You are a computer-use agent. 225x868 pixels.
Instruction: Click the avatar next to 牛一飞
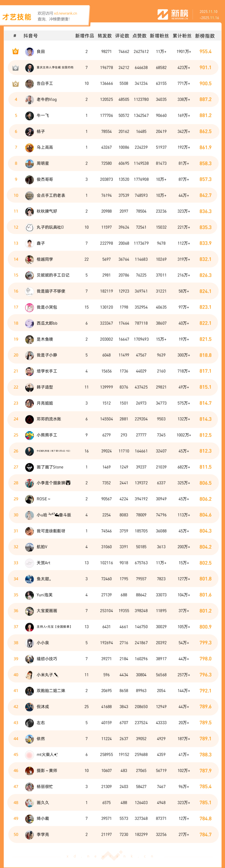30,116
